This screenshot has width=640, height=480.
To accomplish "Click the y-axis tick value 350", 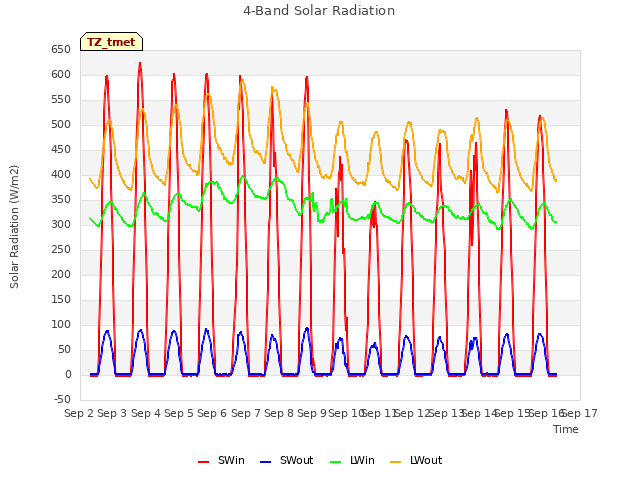I will 61,200.
